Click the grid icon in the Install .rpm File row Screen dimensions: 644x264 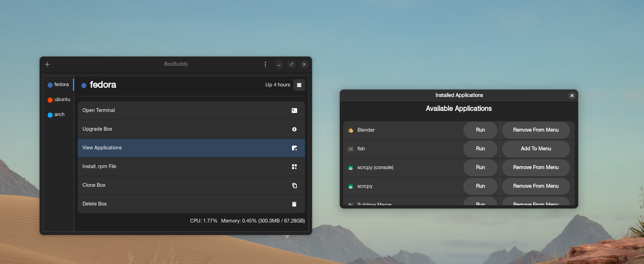tap(294, 167)
